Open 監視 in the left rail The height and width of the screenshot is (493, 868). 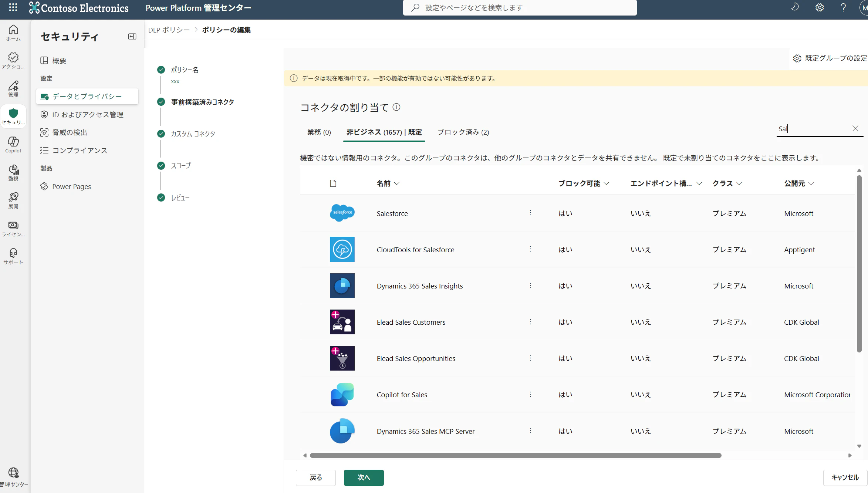(x=13, y=172)
